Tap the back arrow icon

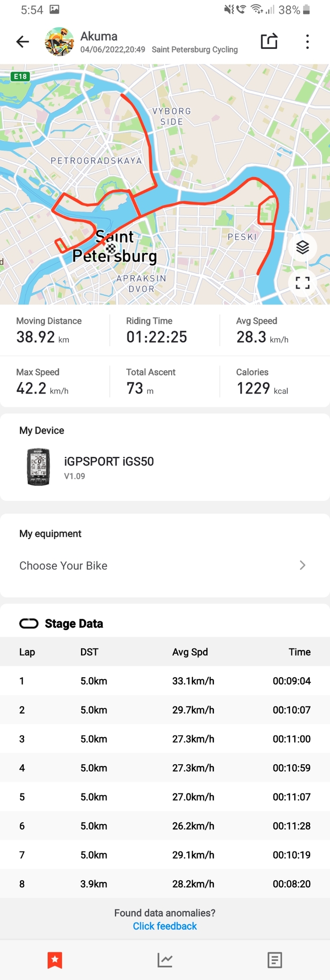click(x=23, y=42)
